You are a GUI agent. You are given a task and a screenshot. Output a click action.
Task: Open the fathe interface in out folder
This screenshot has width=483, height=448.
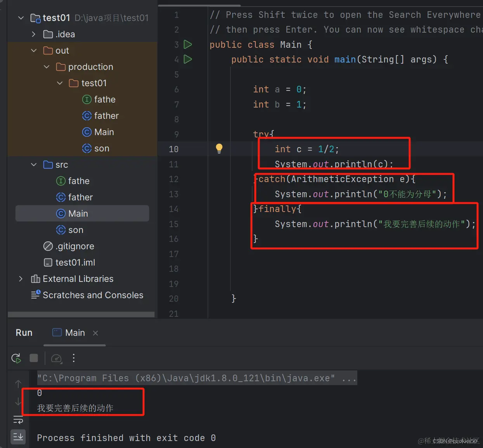click(99, 99)
